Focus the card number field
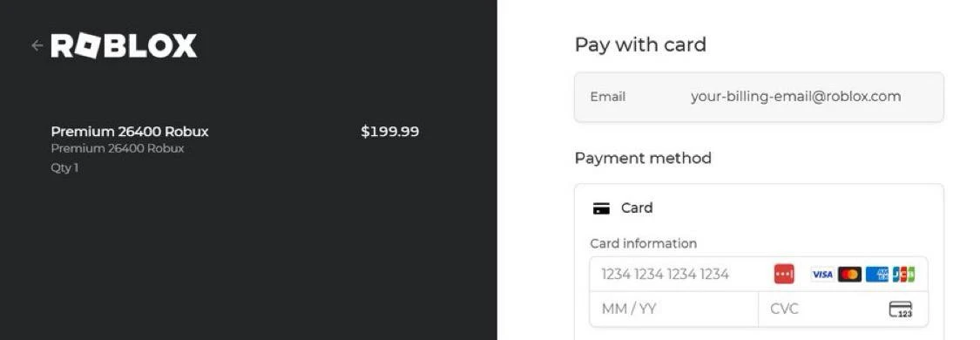Screen dimensions: 980x340 tap(759, 275)
